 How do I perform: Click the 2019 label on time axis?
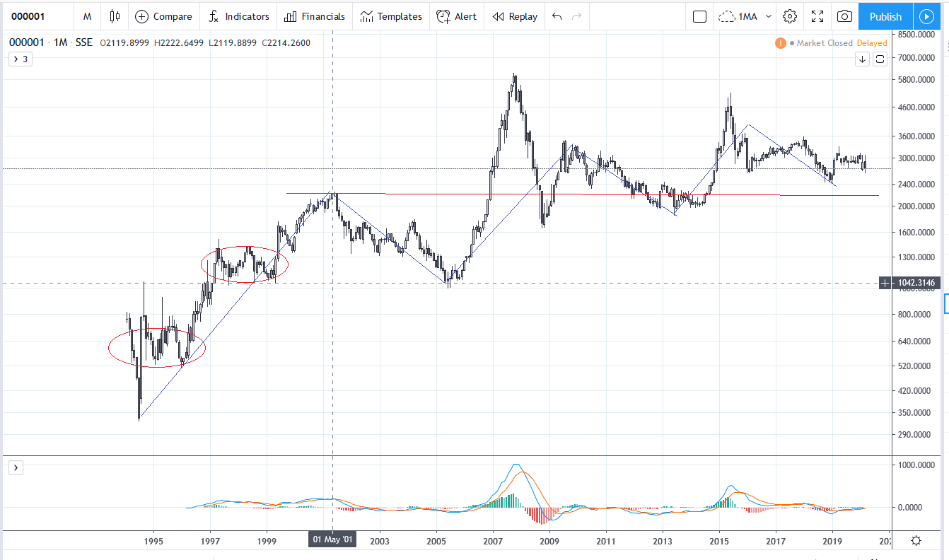click(832, 541)
